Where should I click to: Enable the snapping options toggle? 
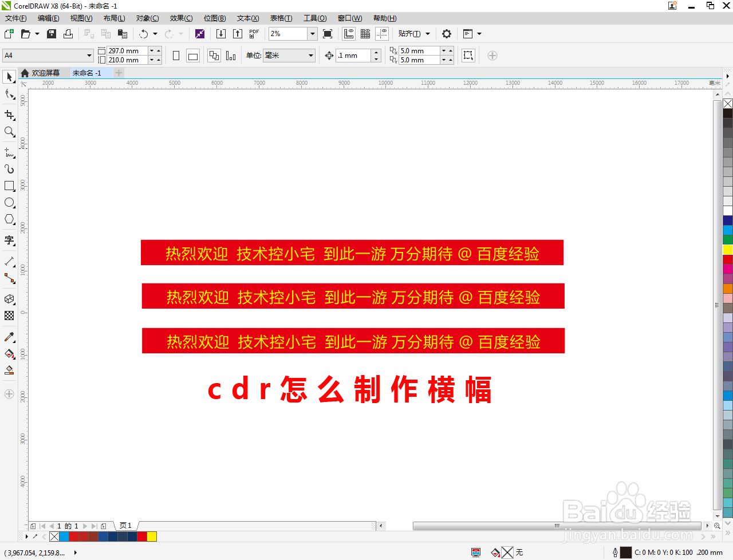pos(413,33)
